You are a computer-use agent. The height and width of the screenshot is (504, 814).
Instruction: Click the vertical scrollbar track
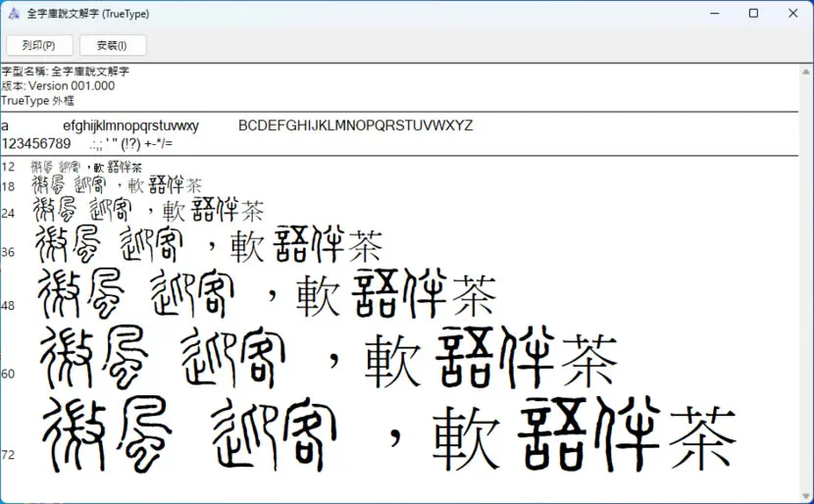(x=806, y=284)
